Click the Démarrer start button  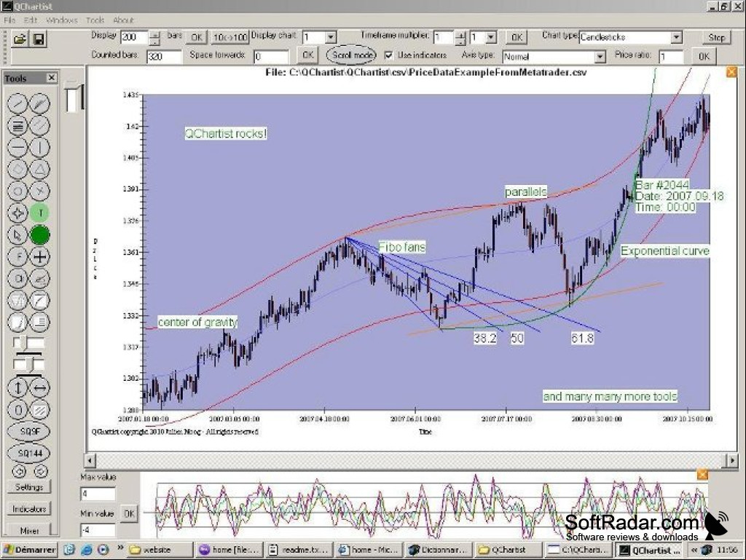(29, 550)
